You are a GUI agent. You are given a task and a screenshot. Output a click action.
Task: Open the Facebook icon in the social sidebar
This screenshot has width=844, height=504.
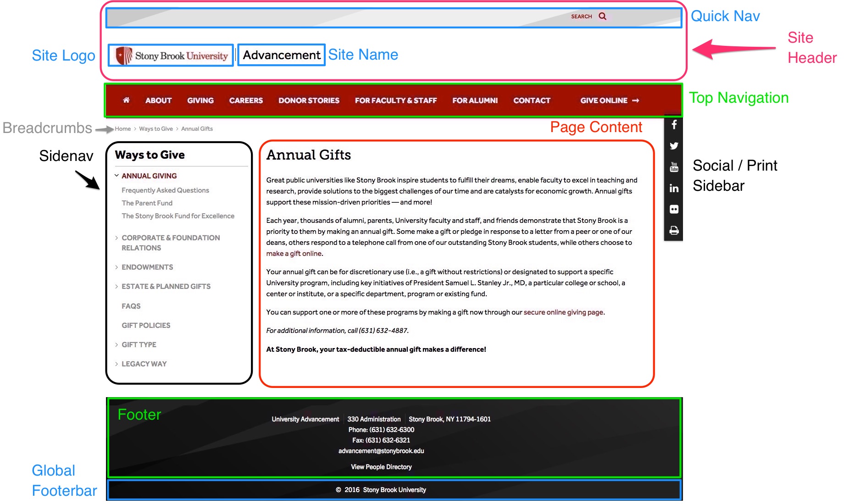[674, 125]
